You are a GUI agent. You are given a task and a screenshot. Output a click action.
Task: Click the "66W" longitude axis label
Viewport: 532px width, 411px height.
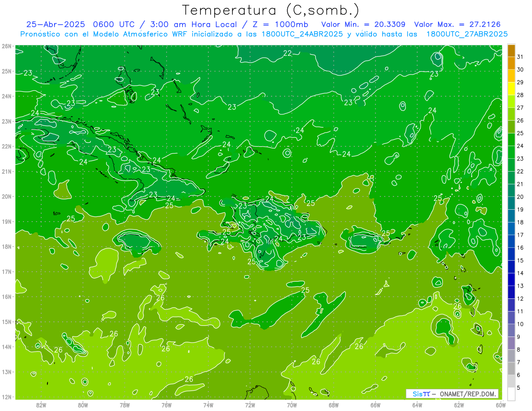coord(375,405)
